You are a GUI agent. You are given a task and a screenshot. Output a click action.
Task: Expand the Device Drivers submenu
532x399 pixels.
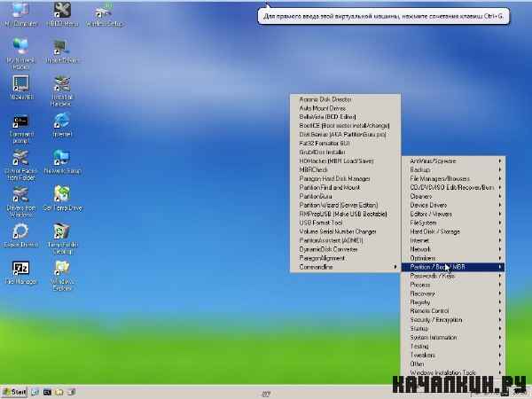coord(453,205)
